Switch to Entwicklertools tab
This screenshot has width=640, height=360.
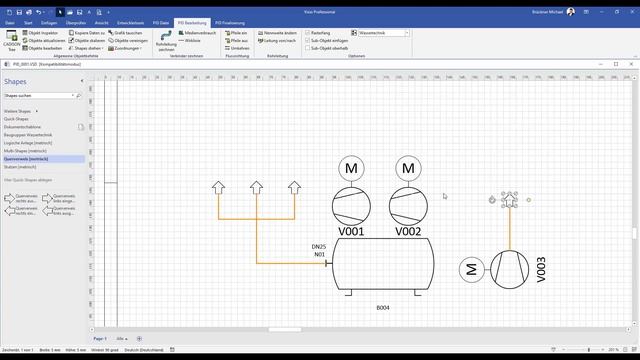(x=131, y=23)
